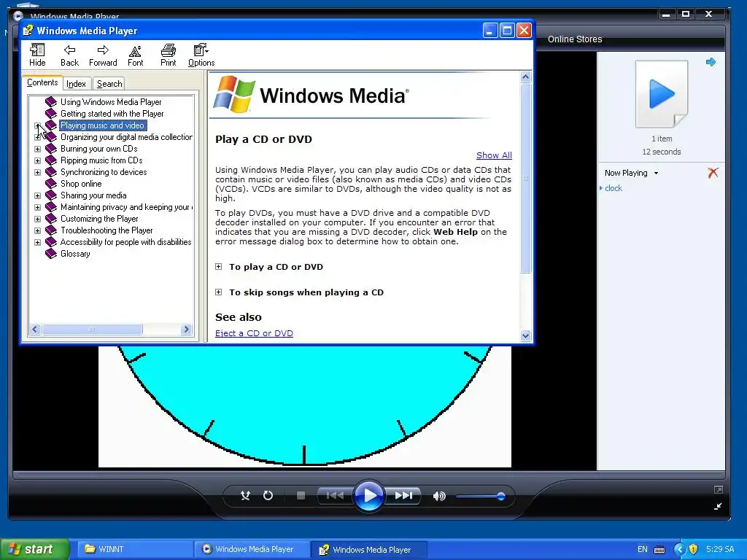Image resolution: width=747 pixels, height=560 pixels.
Task: Click the book icon beside Getting started with the Player
Action: (51, 113)
